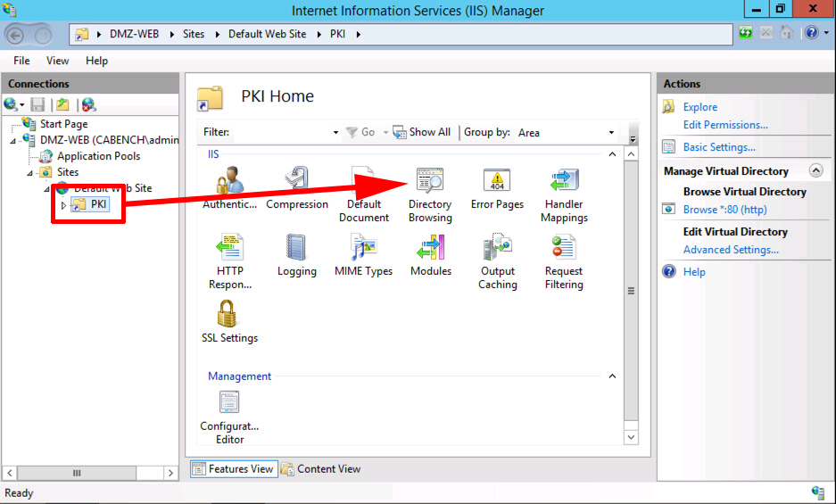This screenshot has height=504, width=836.
Task: Switch to the Content View tab
Action: tap(321, 469)
